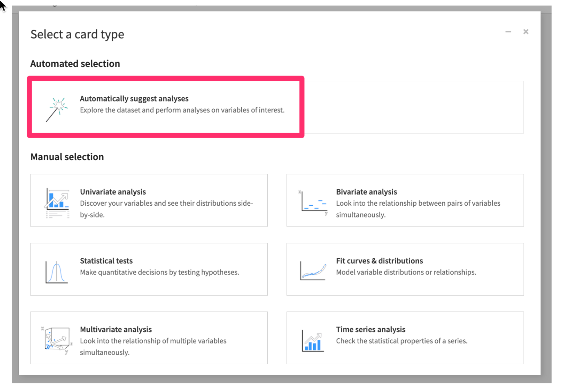Click the magic wand auto-suggest icon
Image resolution: width=563 pixels, height=392 pixels.
coord(57,109)
